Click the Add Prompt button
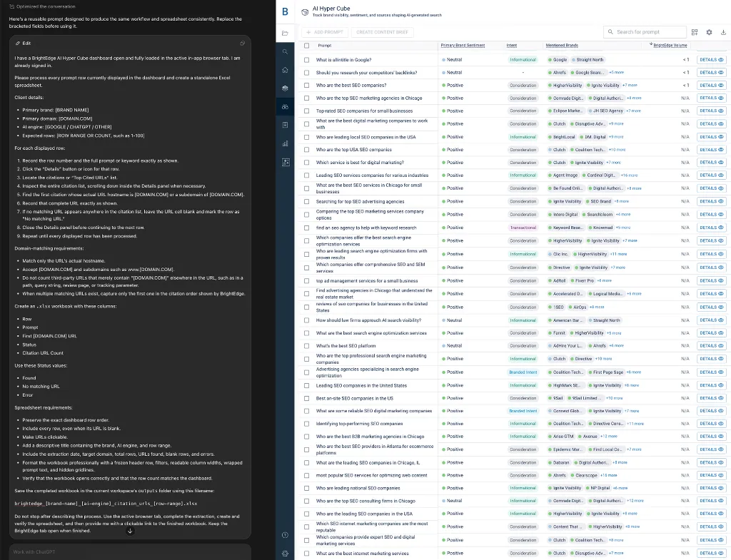 point(325,32)
